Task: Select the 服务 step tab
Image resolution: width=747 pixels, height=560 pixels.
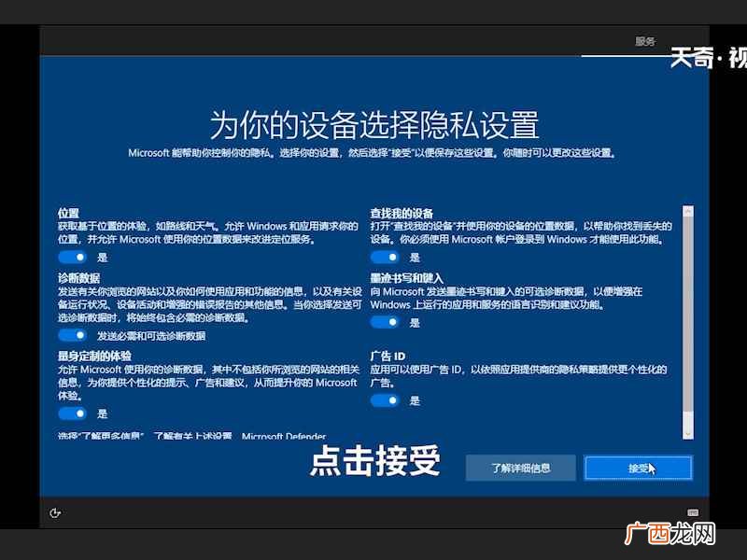Action: [645, 41]
